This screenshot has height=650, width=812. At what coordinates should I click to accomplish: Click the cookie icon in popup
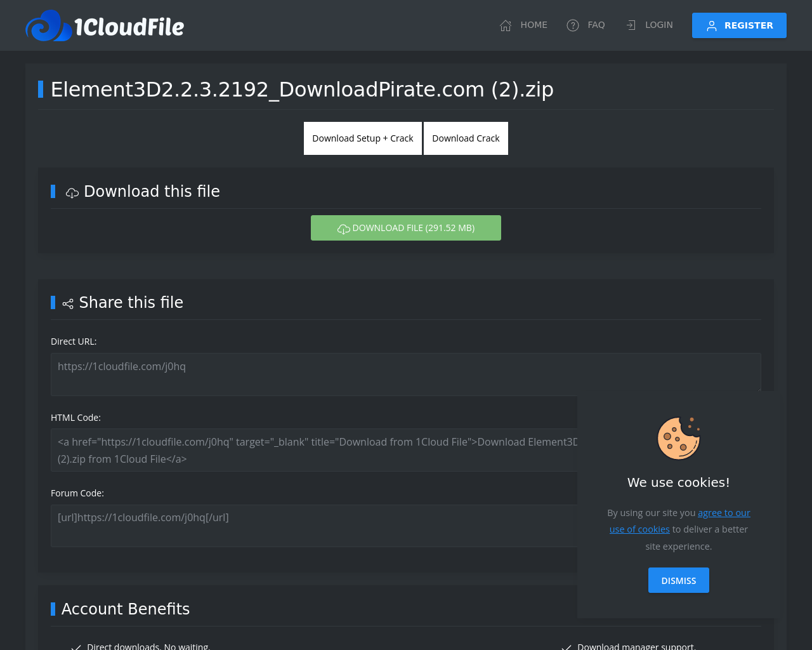(x=679, y=438)
